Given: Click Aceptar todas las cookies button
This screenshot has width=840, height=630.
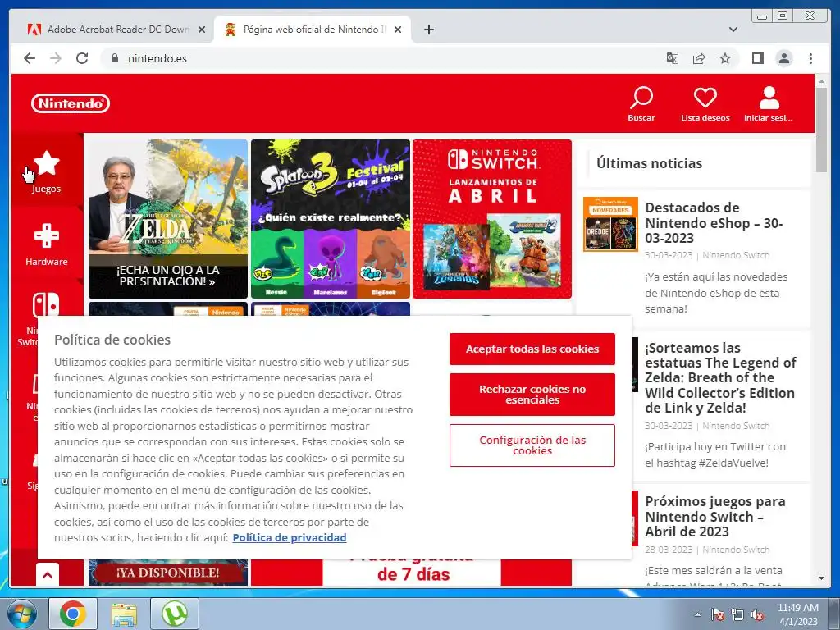Looking at the screenshot, I should (x=532, y=349).
